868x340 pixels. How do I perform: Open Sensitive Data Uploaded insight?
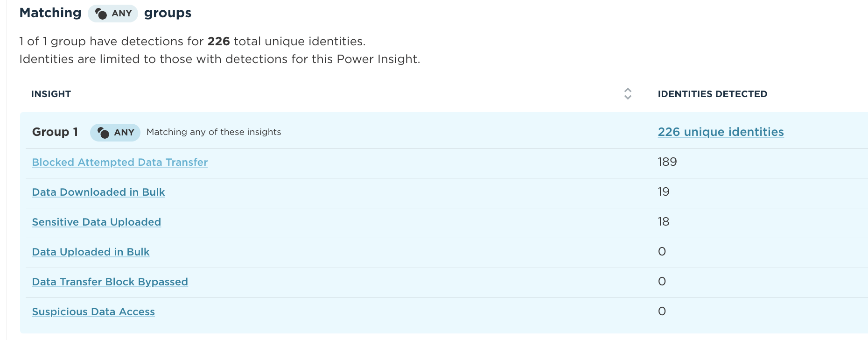(x=97, y=222)
